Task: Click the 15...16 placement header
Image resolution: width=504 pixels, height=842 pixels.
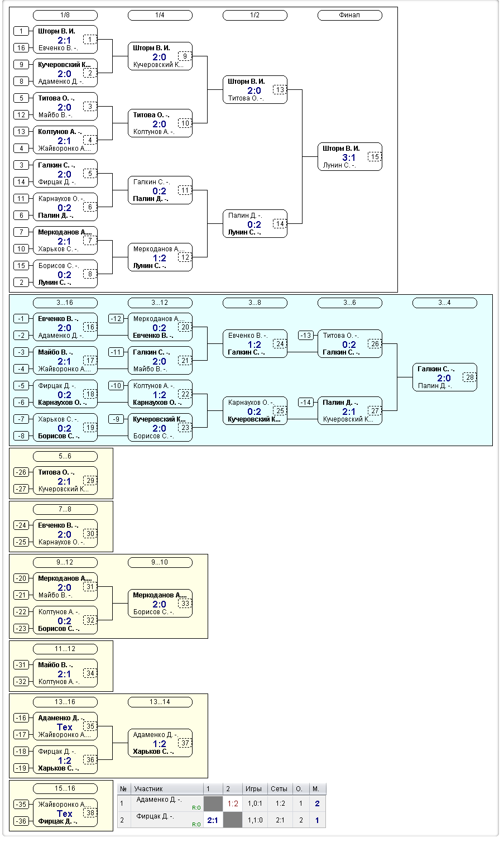Action: 65,788
